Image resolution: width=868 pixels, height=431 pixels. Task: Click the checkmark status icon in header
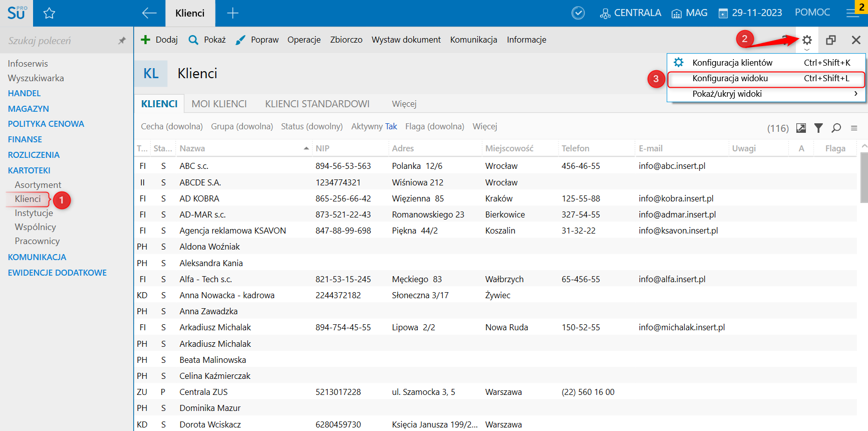click(x=578, y=13)
